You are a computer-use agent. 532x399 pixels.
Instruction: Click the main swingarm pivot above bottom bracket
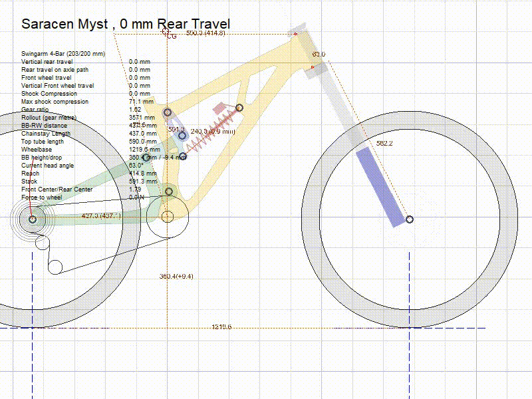(169, 192)
